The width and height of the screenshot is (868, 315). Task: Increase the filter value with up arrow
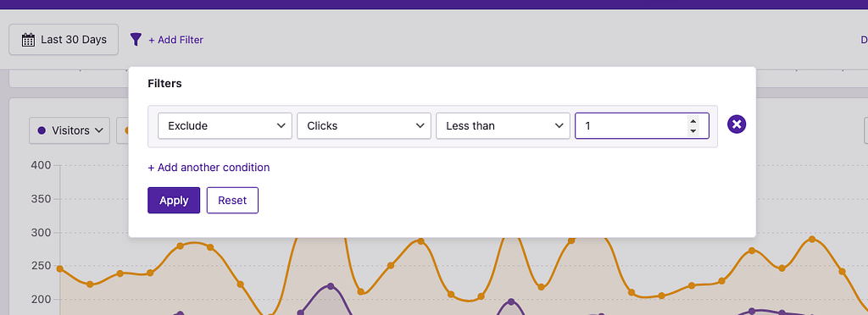tap(693, 120)
